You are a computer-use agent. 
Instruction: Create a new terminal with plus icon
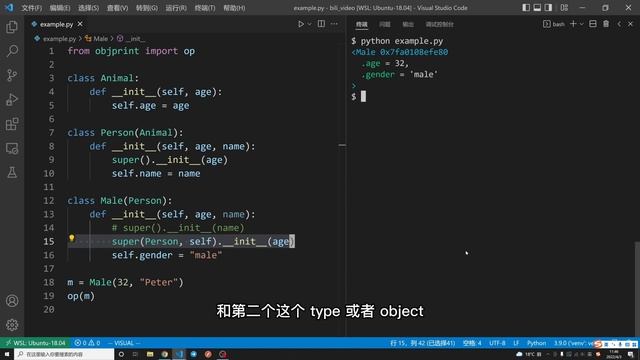point(573,24)
